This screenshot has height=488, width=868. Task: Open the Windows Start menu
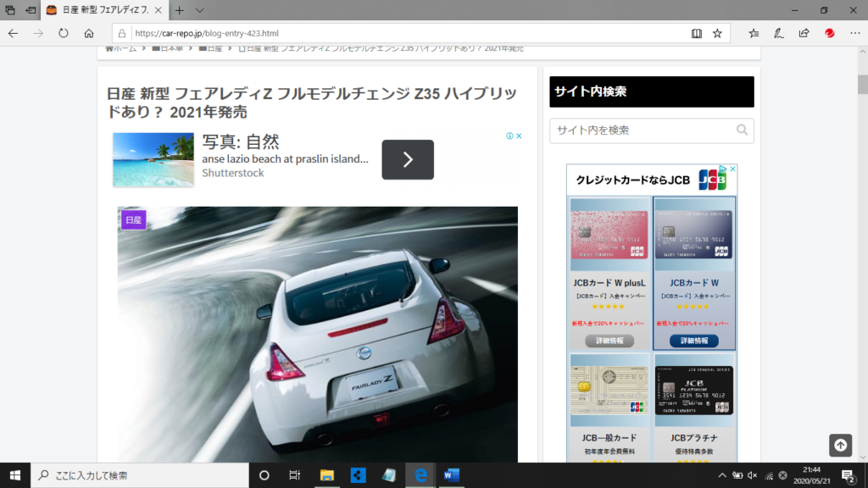[x=15, y=475]
